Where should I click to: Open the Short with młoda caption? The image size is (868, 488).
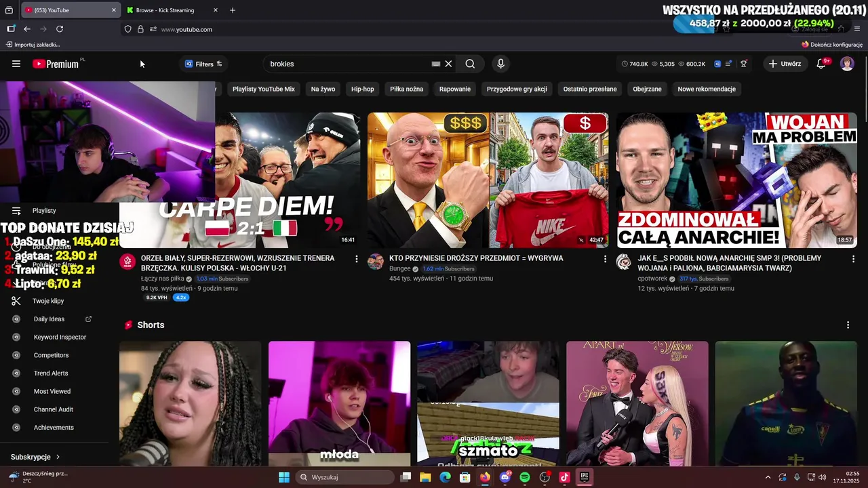tap(339, 403)
